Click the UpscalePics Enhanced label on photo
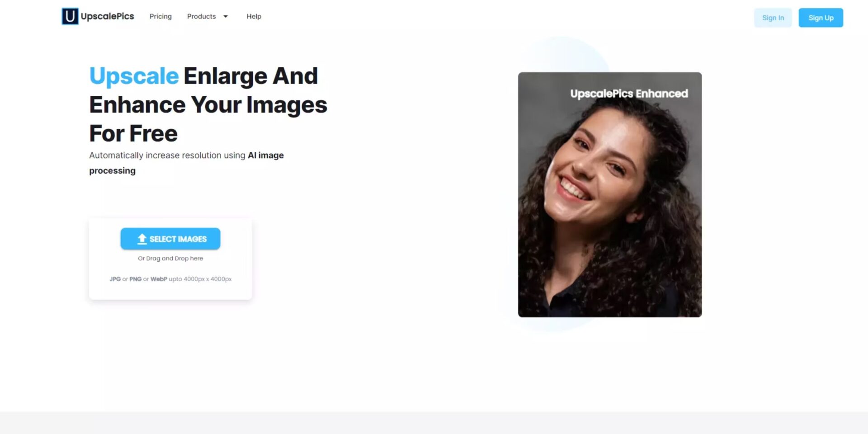Screen dimensions: 868x434 click(x=629, y=94)
